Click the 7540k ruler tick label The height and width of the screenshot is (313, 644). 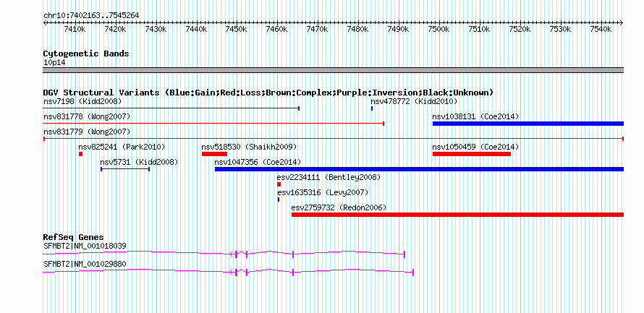(601, 29)
